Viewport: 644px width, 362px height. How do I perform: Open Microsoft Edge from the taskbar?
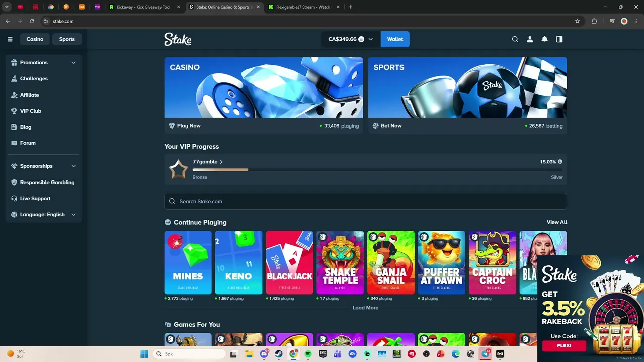tap(456, 354)
